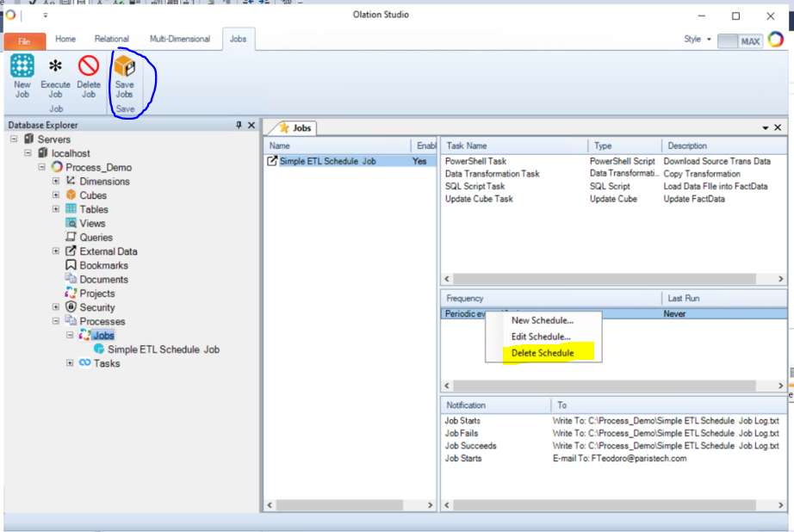794x532 pixels.
Task: Collapse the Process_Demo node
Action: 42,167
